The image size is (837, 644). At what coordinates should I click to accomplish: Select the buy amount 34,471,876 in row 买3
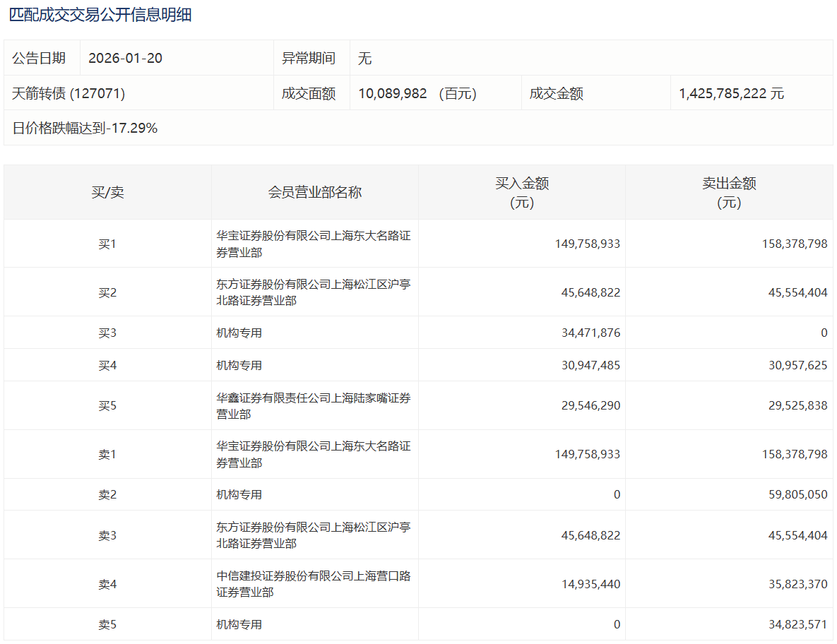point(590,333)
